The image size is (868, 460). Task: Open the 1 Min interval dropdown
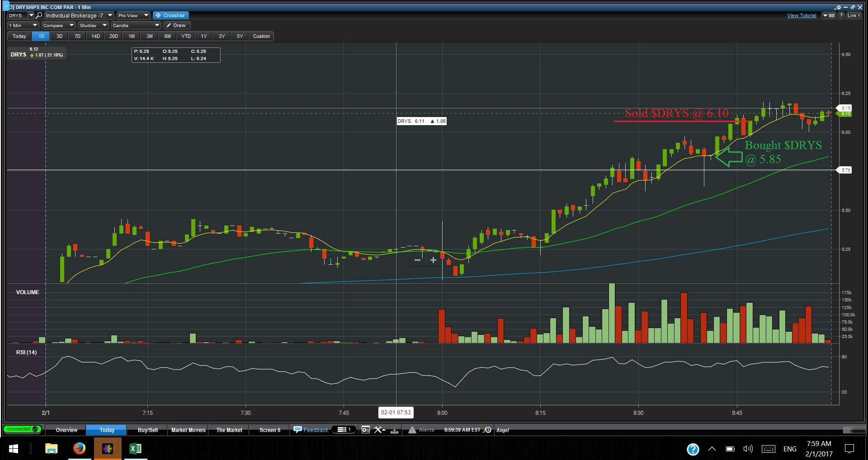coord(23,25)
